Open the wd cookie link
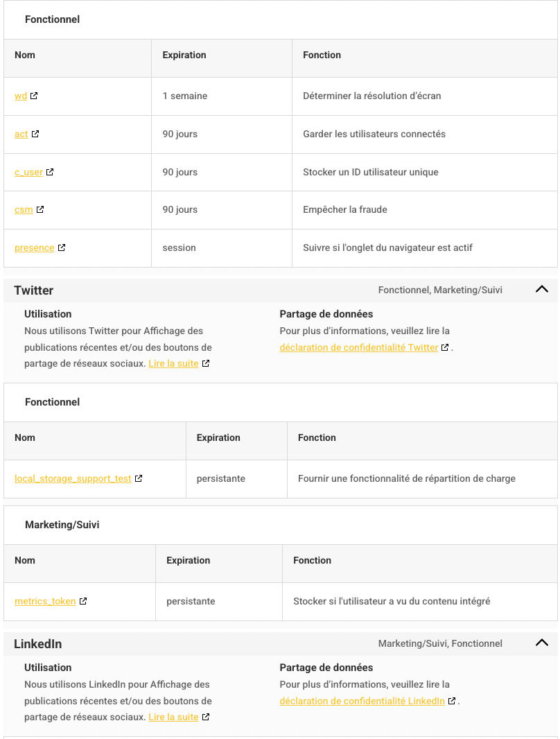The image size is (560, 739). pyautogui.click(x=21, y=96)
